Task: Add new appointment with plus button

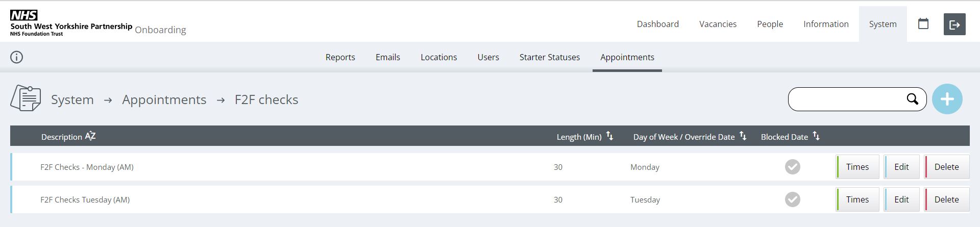Action: [x=947, y=99]
